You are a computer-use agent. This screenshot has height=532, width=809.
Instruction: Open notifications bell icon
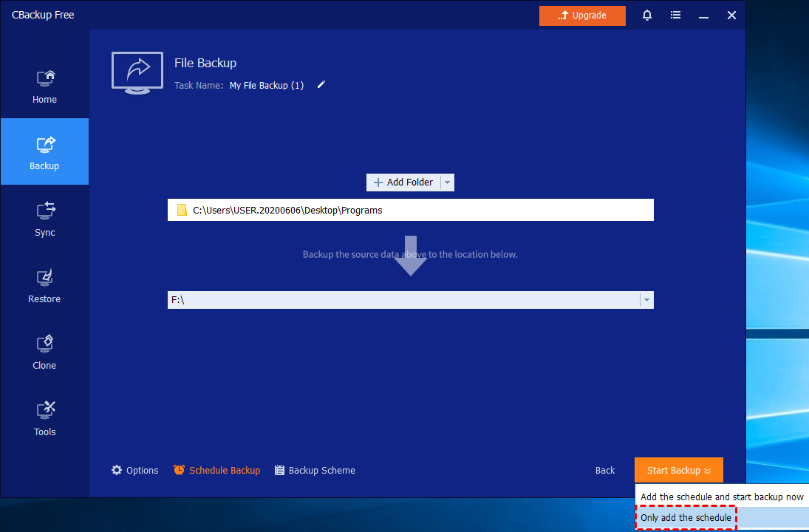pos(647,16)
